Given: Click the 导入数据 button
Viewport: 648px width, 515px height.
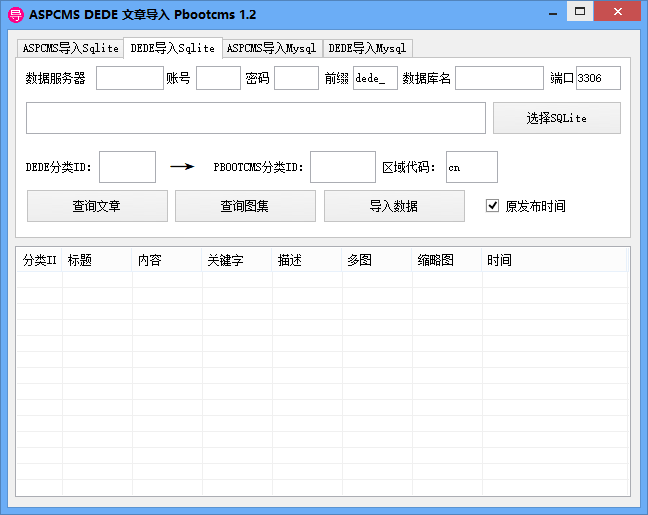Looking at the screenshot, I should [394, 206].
